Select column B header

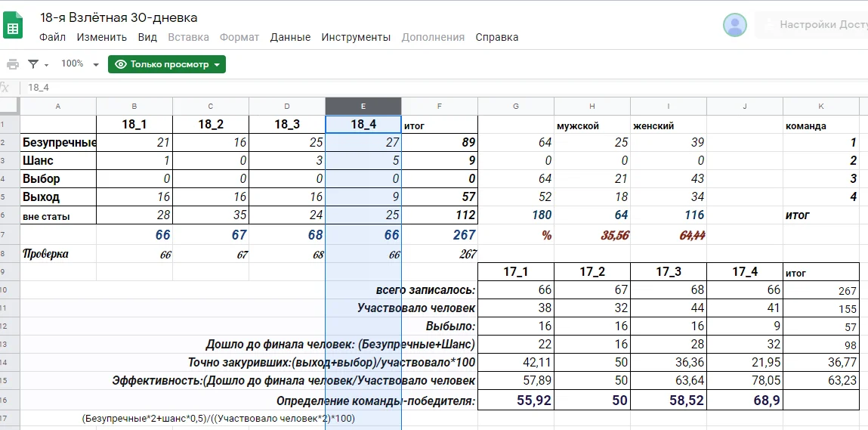coord(134,107)
